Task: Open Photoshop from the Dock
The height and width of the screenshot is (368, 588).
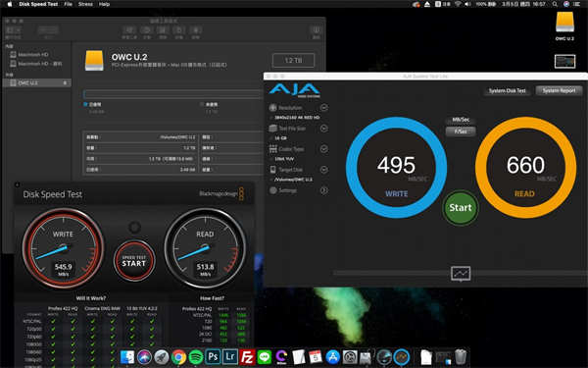Action: pos(213,357)
